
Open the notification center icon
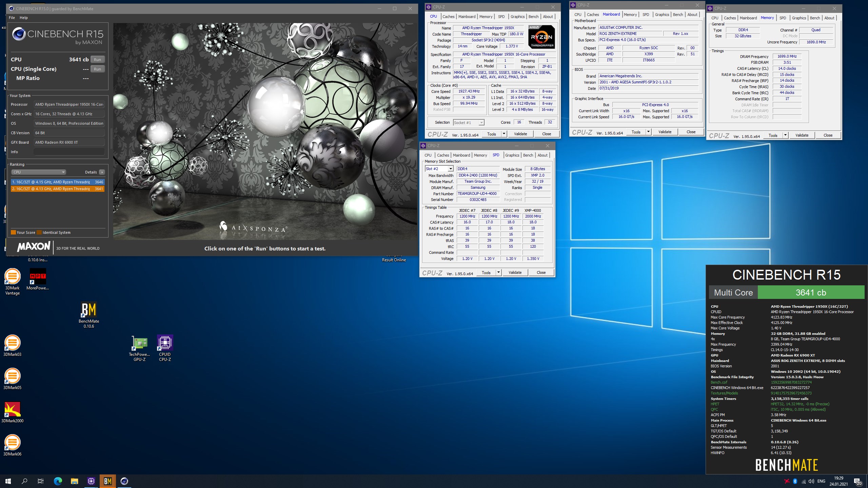pyautogui.click(x=857, y=482)
